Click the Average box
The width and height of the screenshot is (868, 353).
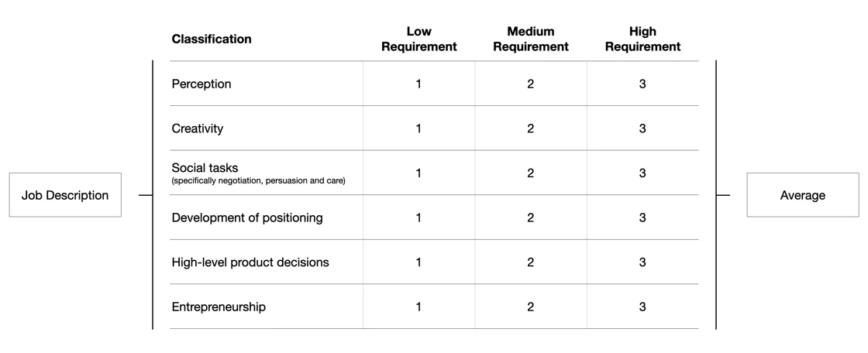[803, 195]
